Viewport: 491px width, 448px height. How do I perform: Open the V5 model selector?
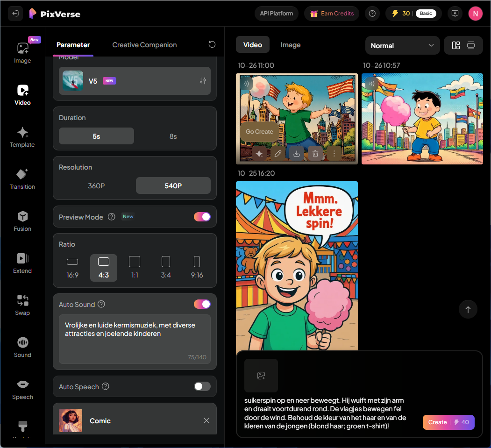coord(135,81)
